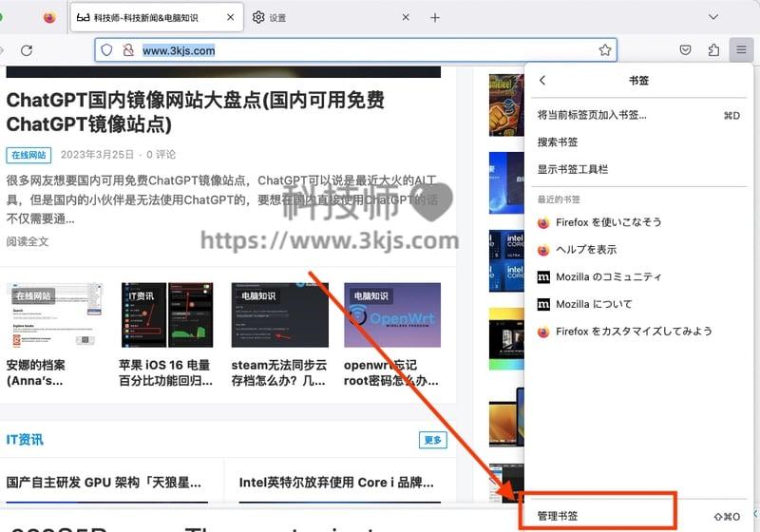This screenshot has width=760, height=532.
Task: Click 管理书签 at panel bottom
Action: tap(638, 517)
